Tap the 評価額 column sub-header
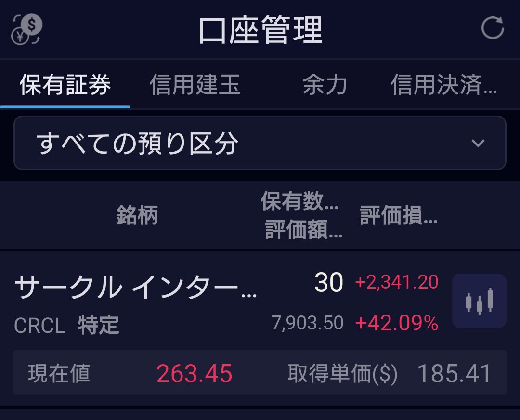Image resolution: width=520 pixels, height=420 pixels. pyautogui.click(x=304, y=229)
